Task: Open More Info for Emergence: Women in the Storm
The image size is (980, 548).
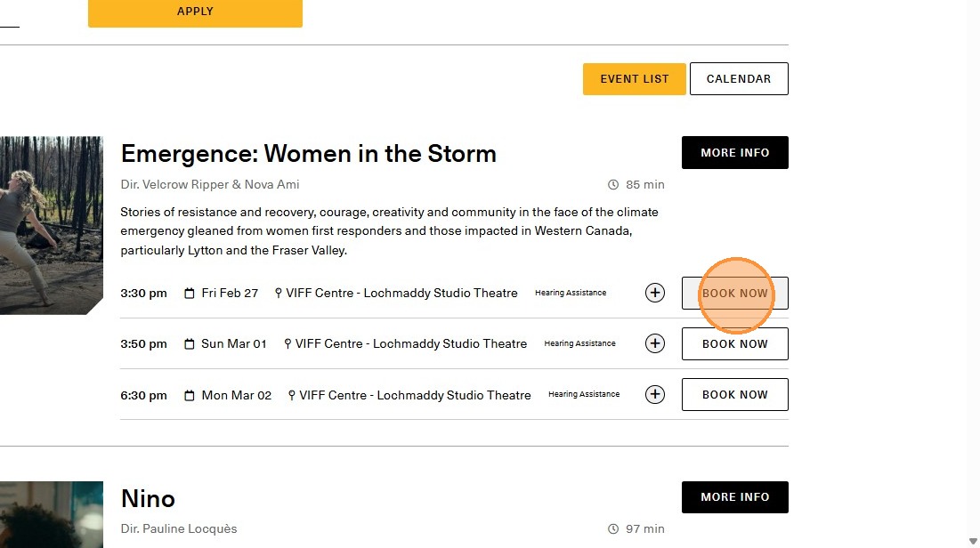Action: [734, 152]
